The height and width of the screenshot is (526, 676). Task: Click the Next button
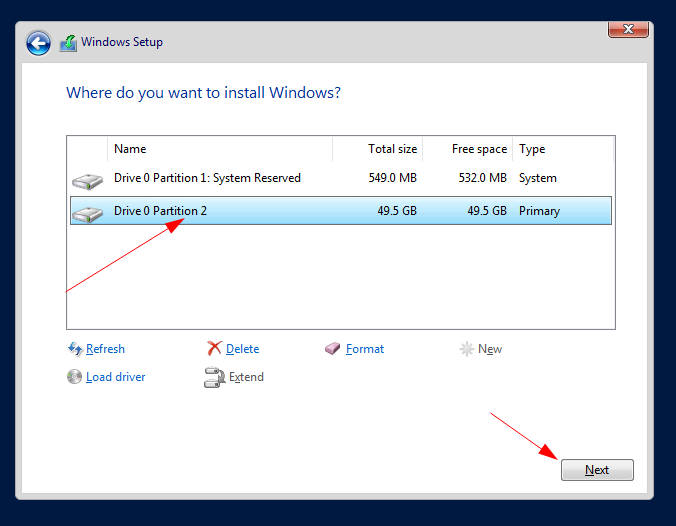[597, 470]
